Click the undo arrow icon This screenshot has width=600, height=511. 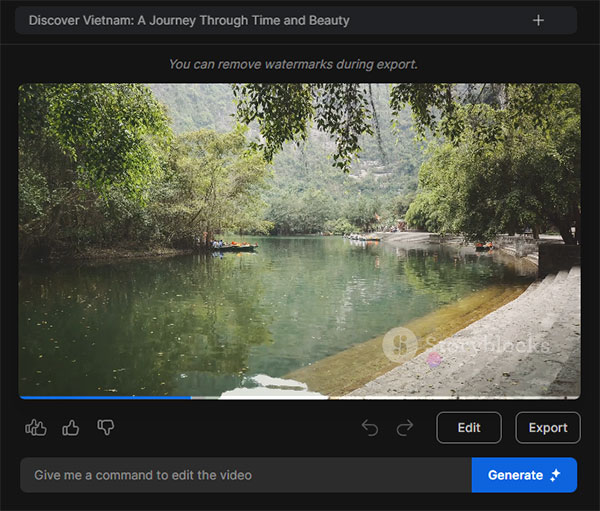tap(370, 428)
